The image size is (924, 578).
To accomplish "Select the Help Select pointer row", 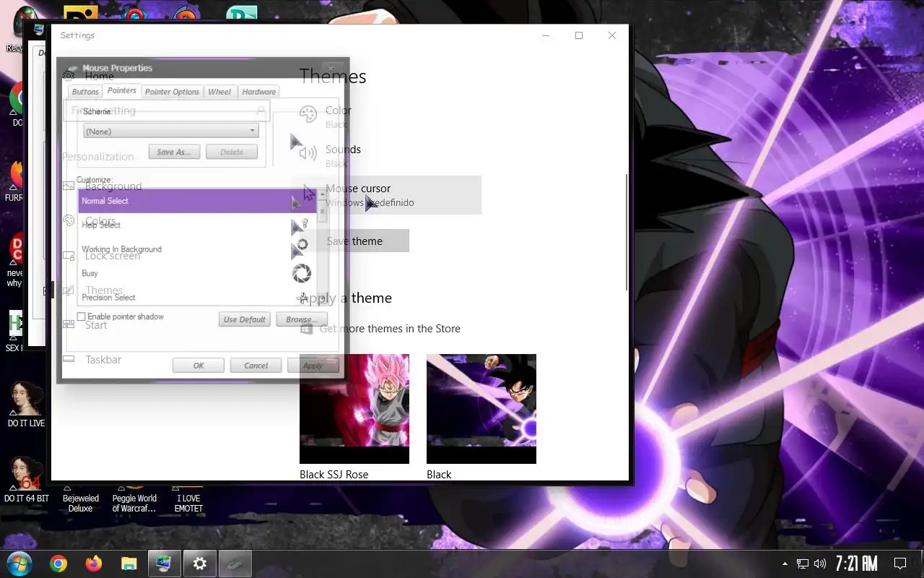I will (x=197, y=225).
